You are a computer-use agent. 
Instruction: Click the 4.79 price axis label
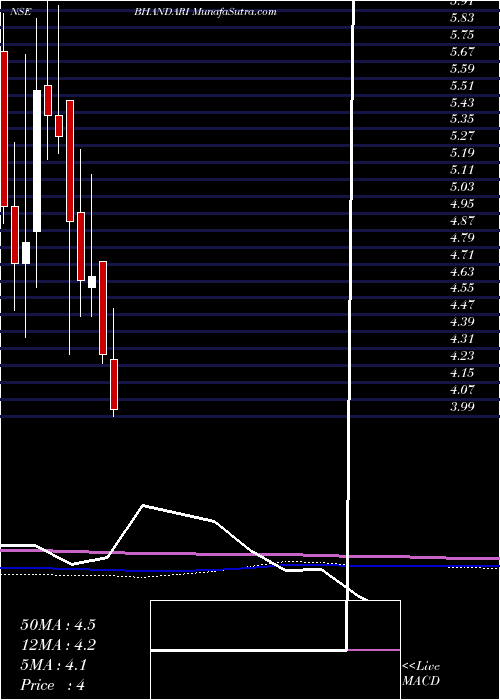pos(462,238)
